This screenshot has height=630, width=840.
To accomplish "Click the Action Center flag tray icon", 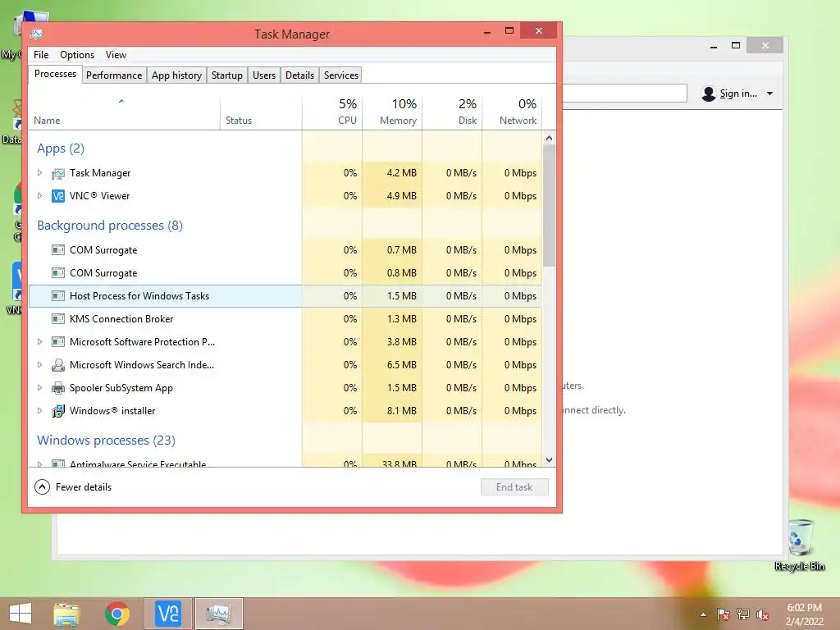I will [x=724, y=614].
